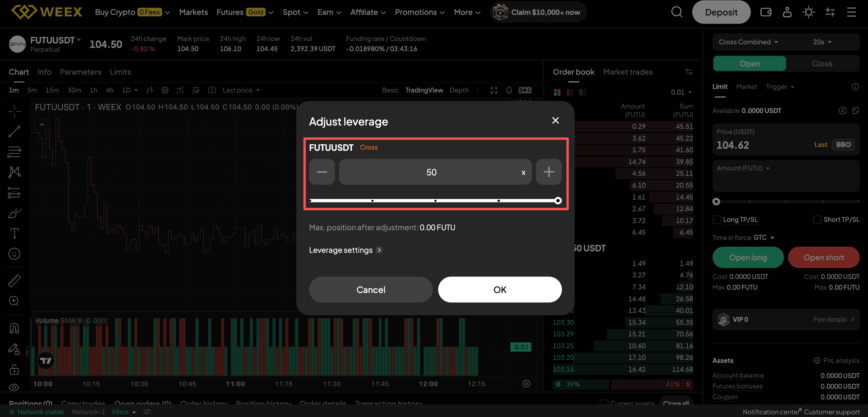The height and width of the screenshot is (417, 868).
Task: Select the trend line drawing tool
Action: tap(14, 132)
